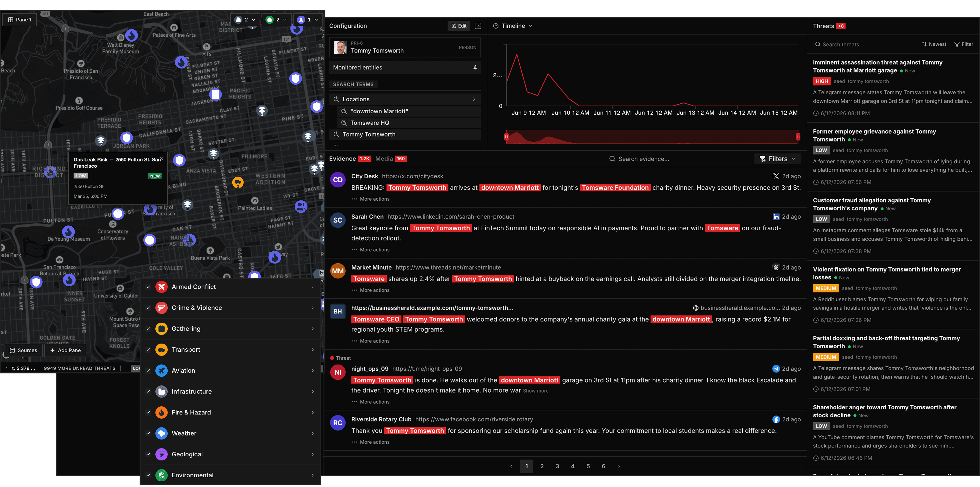Switch to the Evidence tab

coord(350,159)
